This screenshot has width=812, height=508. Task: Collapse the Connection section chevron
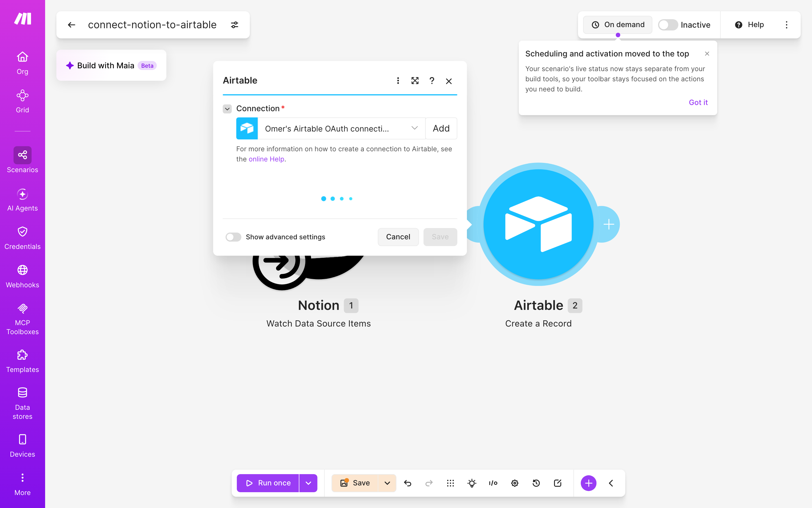[227, 109]
